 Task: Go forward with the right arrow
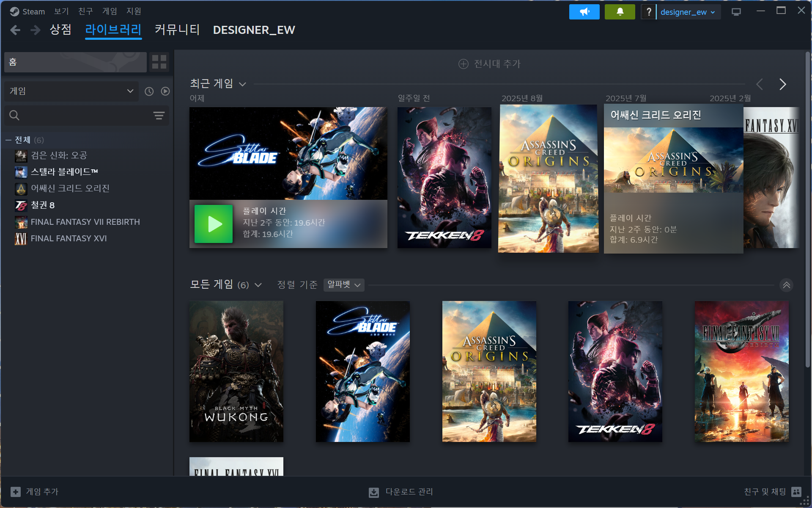36,30
